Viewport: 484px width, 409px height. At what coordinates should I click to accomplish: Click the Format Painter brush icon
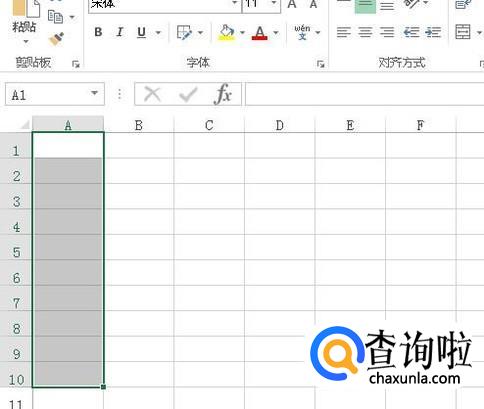pos(56,39)
